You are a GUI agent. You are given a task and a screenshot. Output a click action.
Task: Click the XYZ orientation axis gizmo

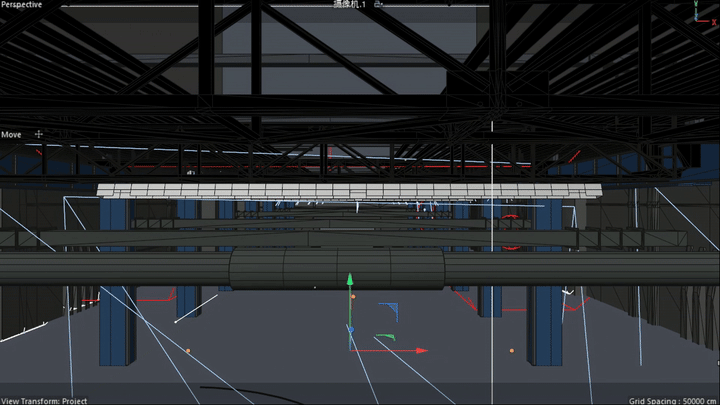(x=703, y=13)
